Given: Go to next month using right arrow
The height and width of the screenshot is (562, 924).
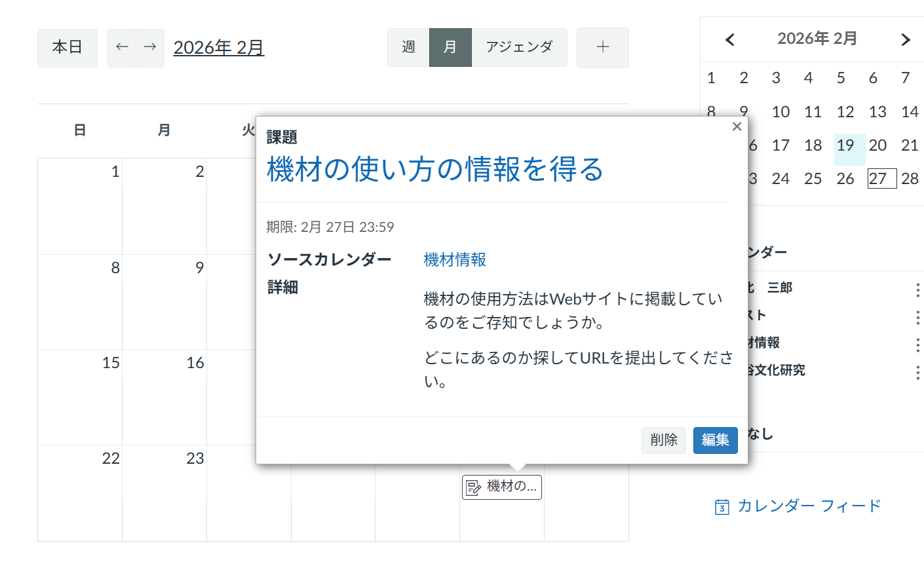Looking at the screenshot, I should (149, 47).
